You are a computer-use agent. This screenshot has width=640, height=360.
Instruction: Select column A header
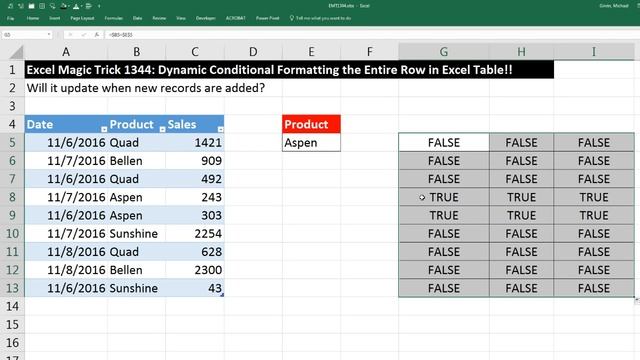click(66, 52)
